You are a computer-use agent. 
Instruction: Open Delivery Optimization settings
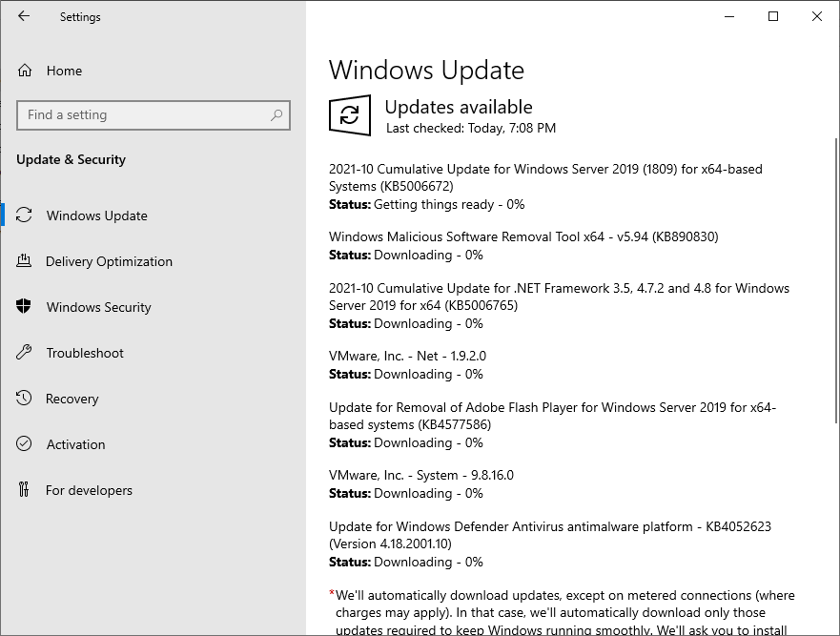click(110, 261)
